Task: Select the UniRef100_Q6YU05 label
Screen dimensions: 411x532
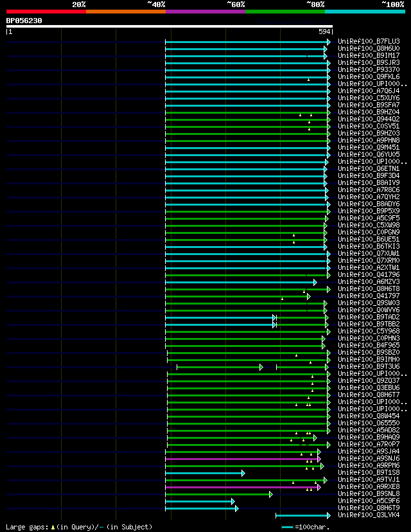Action: [x=369, y=154]
